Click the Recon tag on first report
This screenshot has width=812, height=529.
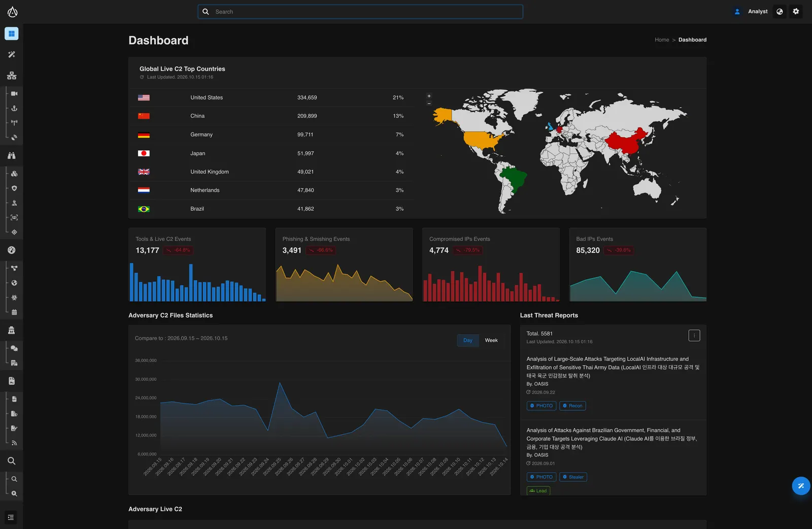tap(572, 406)
